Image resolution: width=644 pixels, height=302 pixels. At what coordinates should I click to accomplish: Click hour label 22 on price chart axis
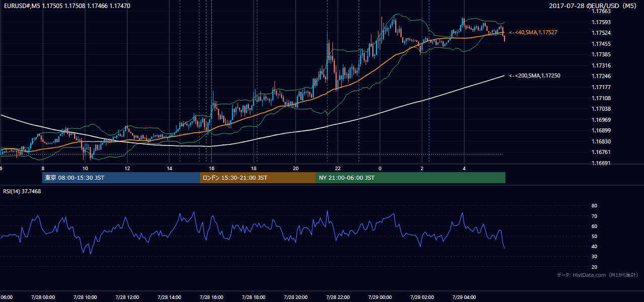[338, 168]
